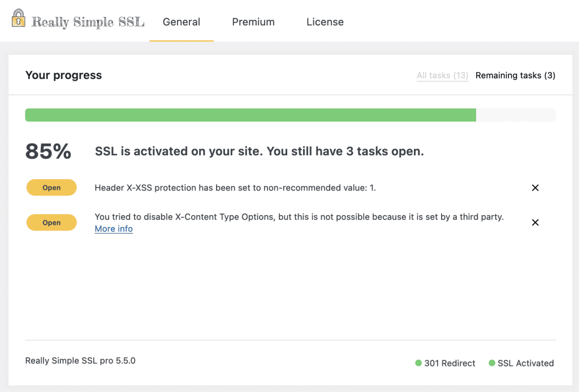Go to the License tab

(325, 22)
